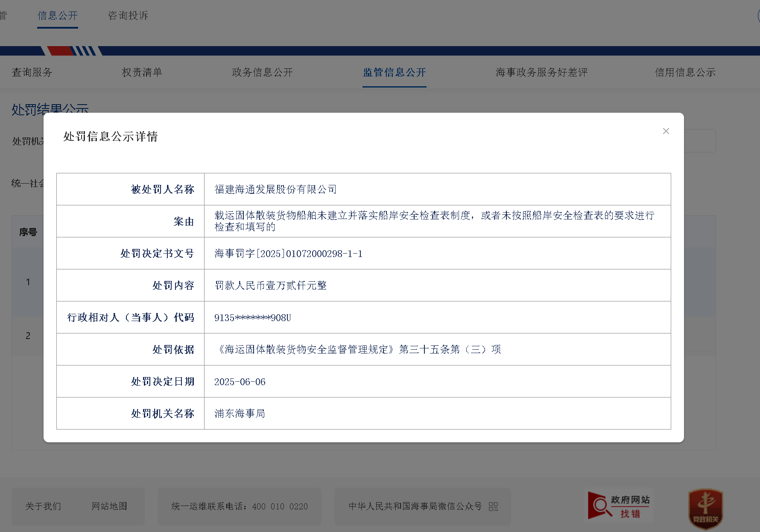The height and width of the screenshot is (532, 760).
Task: Click the penalty text 罚款人民币壹万贰仟元整
Action: click(270, 285)
